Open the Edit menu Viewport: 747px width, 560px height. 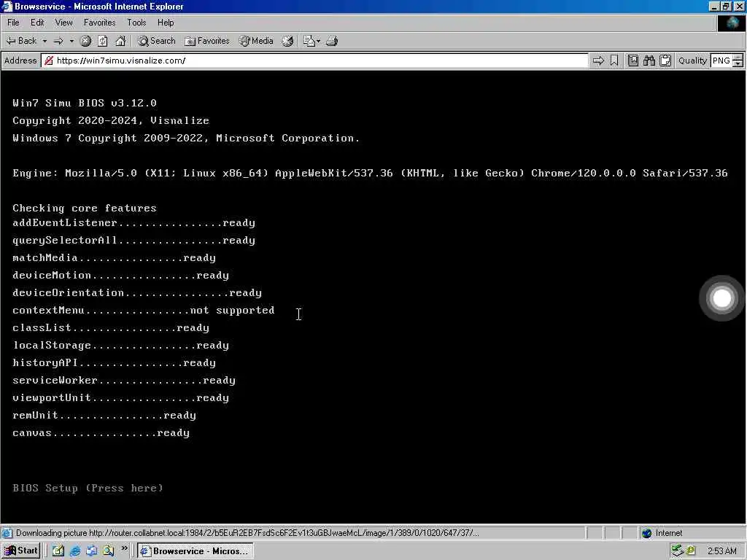click(x=37, y=23)
